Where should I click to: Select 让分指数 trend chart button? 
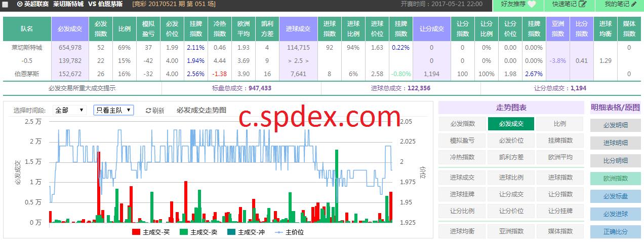[x=560, y=194]
